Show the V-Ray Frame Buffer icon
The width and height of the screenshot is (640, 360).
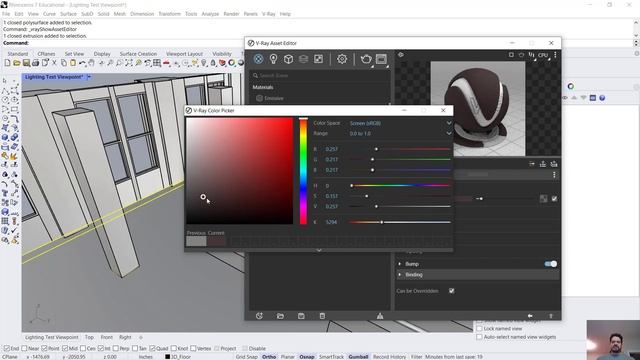point(381,59)
